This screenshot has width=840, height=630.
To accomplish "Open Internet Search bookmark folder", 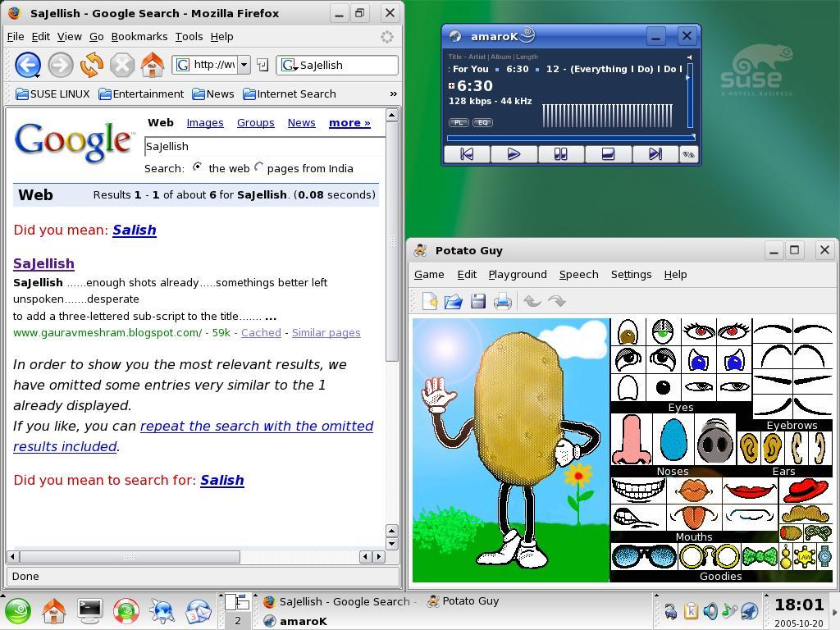I will click(x=290, y=94).
